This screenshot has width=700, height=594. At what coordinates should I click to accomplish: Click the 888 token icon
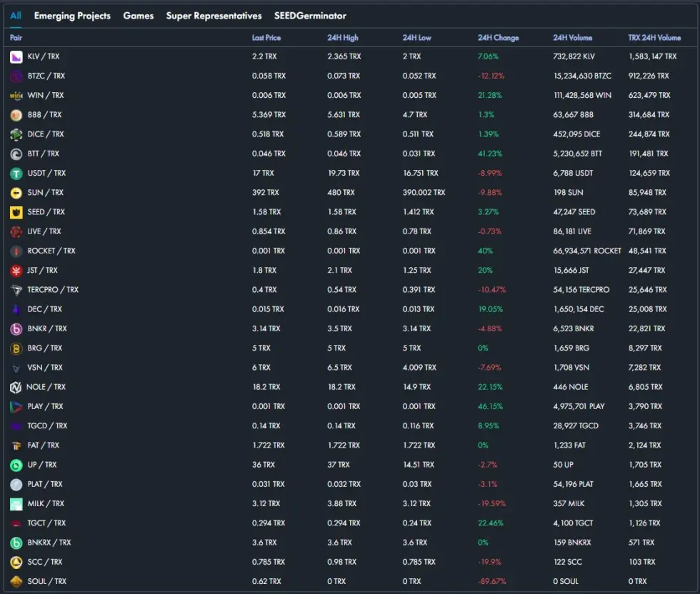(16, 115)
